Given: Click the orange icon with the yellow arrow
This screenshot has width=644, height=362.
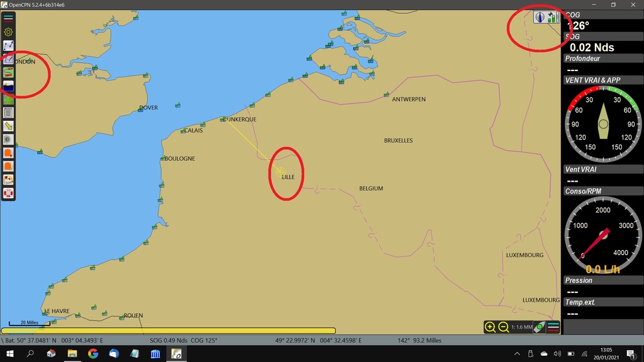Looking at the screenshot, I should 8,166.
